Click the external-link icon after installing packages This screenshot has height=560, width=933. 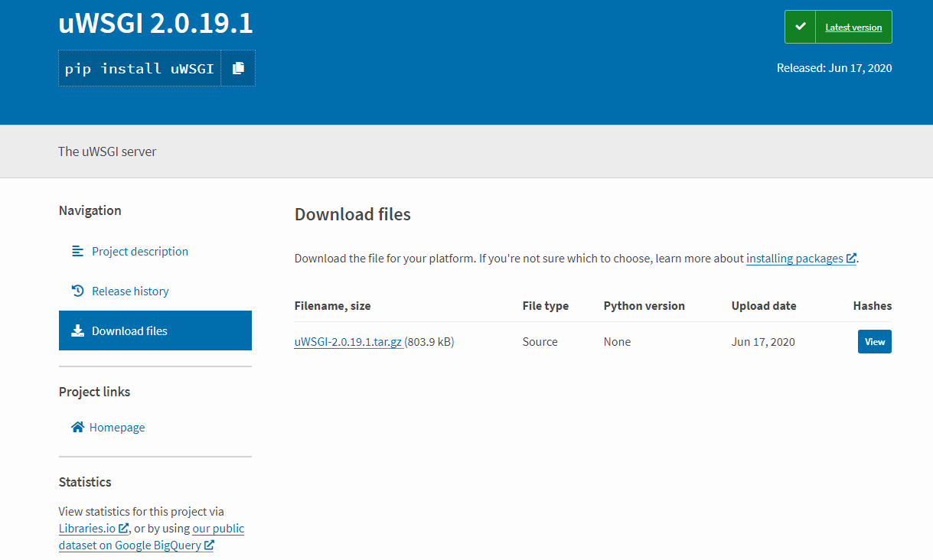(x=850, y=258)
